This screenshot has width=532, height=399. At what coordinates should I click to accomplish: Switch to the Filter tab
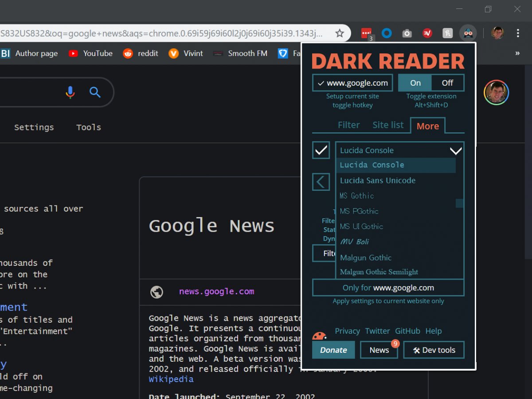click(x=348, y=125)
